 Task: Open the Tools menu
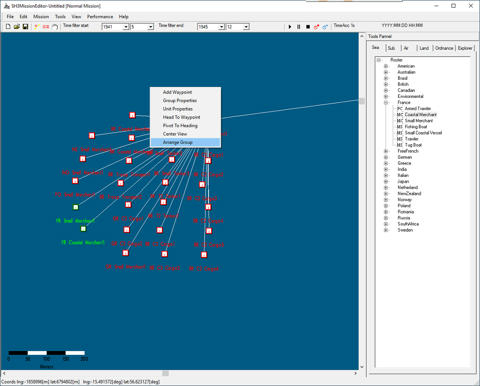click(x=60, y=16)
